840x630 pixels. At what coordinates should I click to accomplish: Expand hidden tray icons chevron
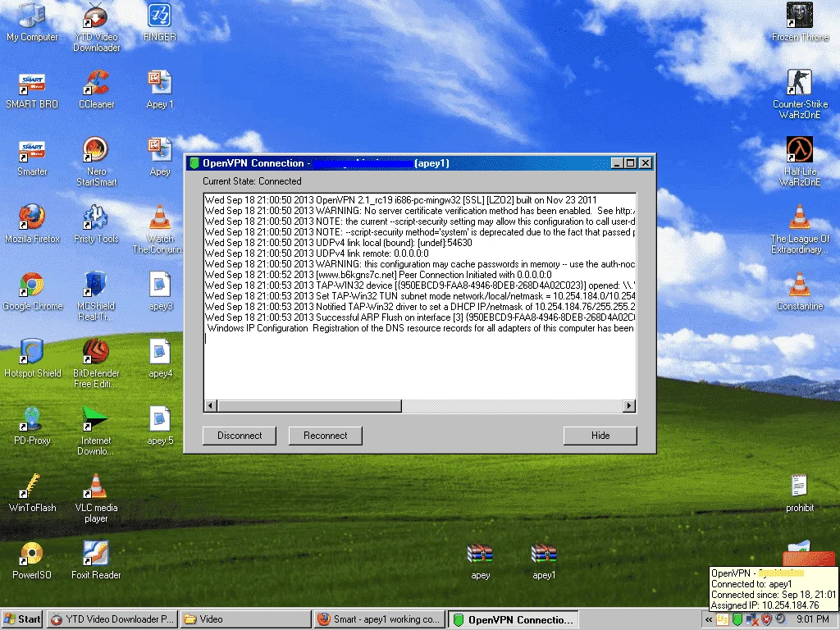coord(709,620)
